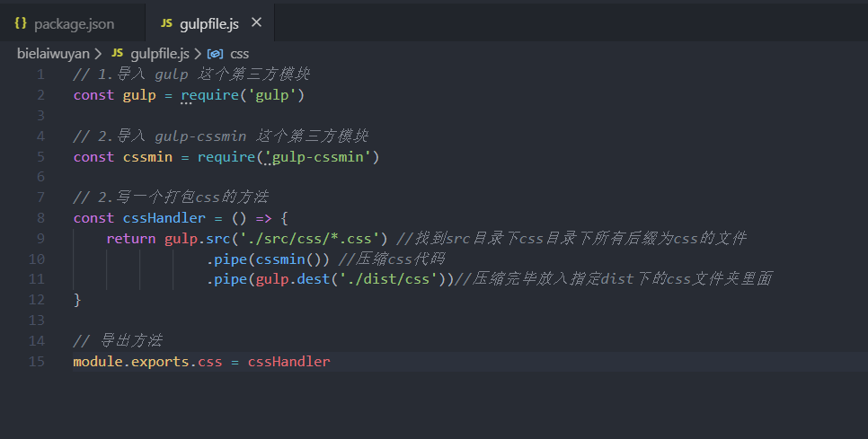This screenshot has width=868, height=439.
Task: Click the comment on line 7
Action: click(171, 197)
